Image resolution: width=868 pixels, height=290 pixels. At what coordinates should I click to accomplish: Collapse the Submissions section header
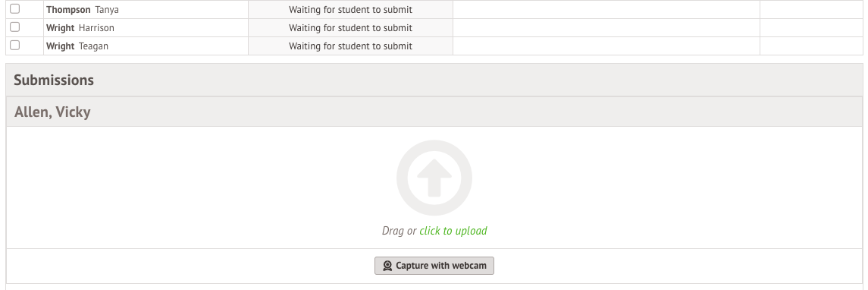point(434,80)
